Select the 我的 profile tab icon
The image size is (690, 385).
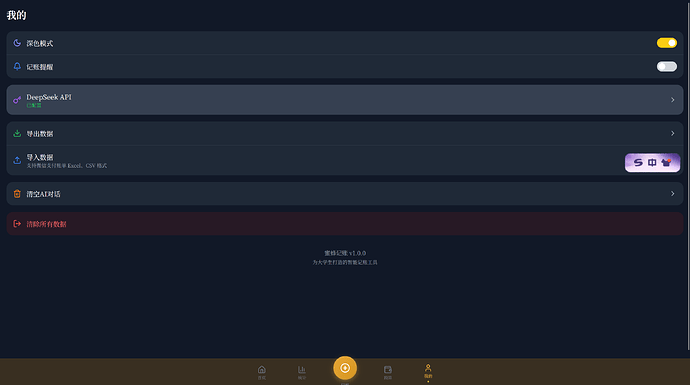[x=428, y=368]
